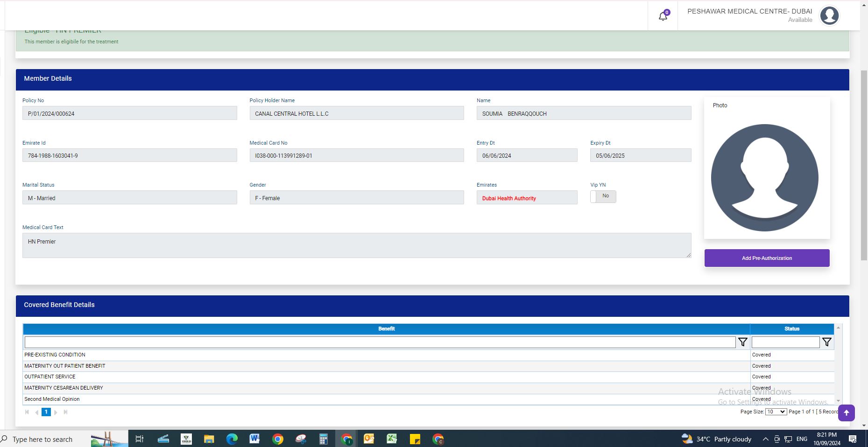Click the purple scroll-to-top arrow
Viewport: 868px width, 447px height.
point(846,413)
